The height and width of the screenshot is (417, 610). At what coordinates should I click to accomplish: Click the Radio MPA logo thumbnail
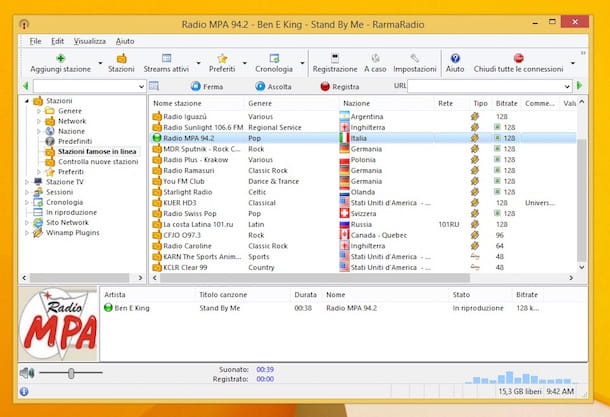pos(59,324)
